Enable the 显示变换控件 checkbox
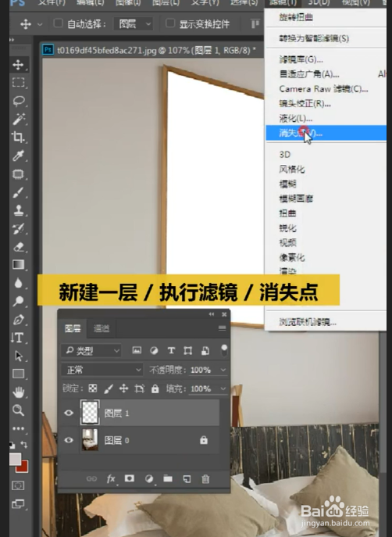392x537 pixels. pyautogui.click(x=170, y=23)
